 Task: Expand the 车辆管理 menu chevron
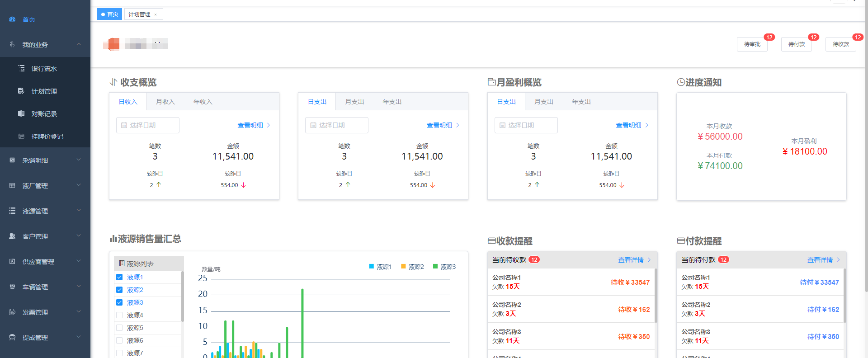[x=79, y=287]
